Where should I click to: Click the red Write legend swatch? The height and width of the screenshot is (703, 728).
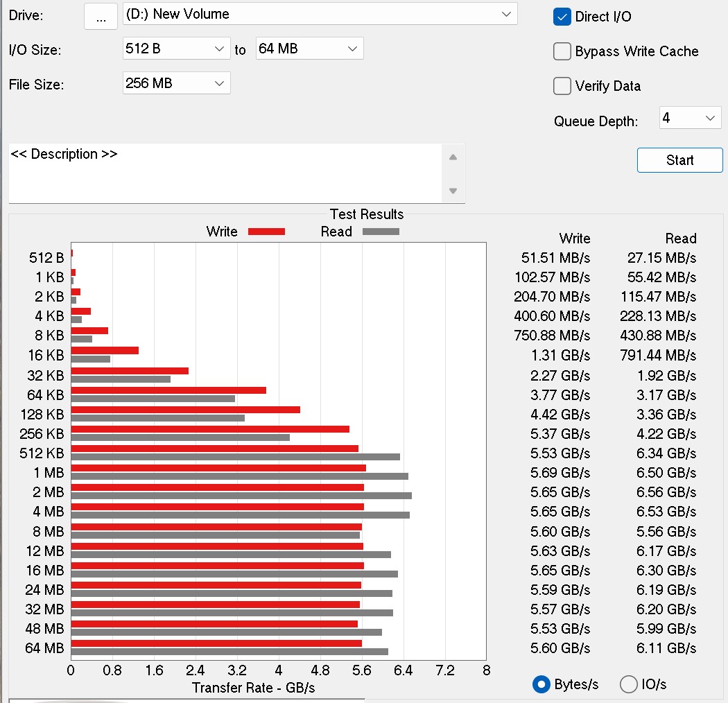266,232
